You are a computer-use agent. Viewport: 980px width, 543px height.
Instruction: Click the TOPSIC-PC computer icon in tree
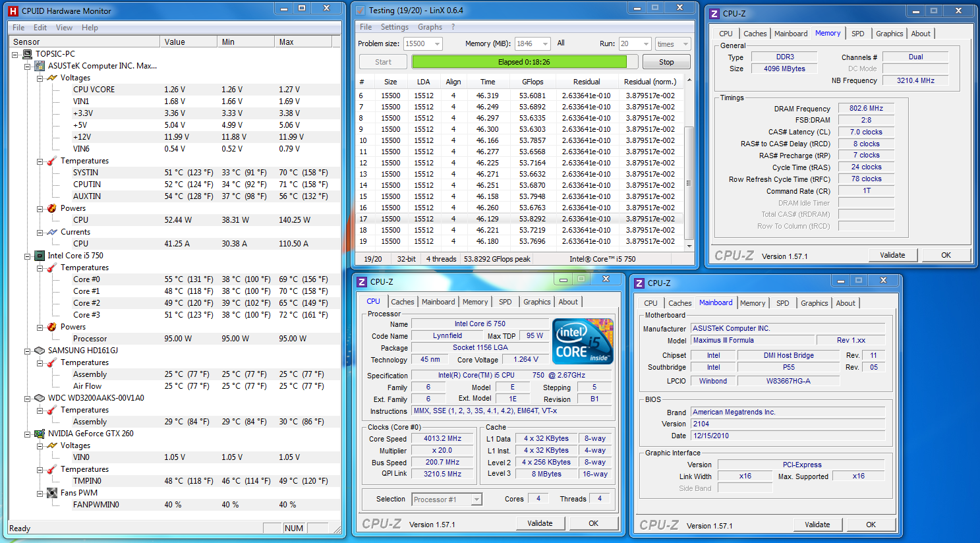pos(27,54)
